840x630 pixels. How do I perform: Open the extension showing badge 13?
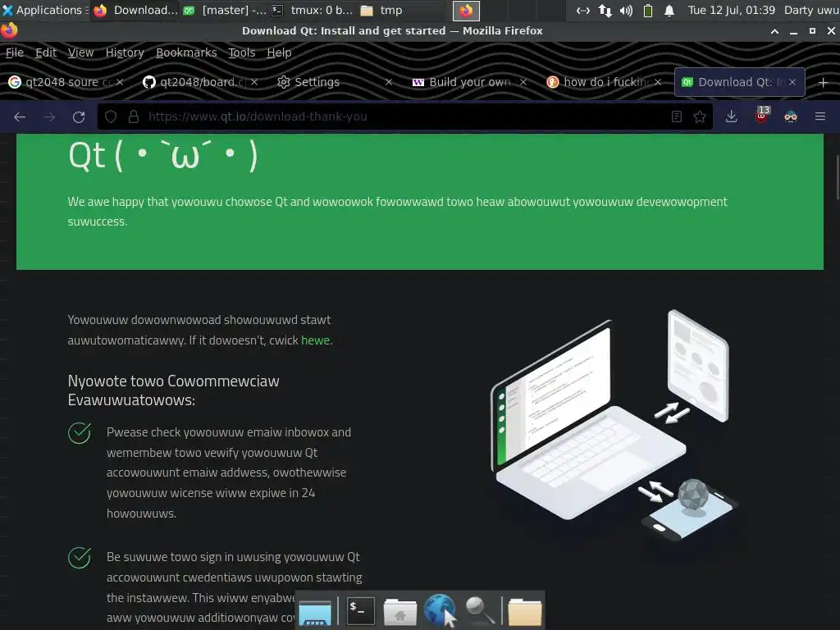tap(762, 115)
